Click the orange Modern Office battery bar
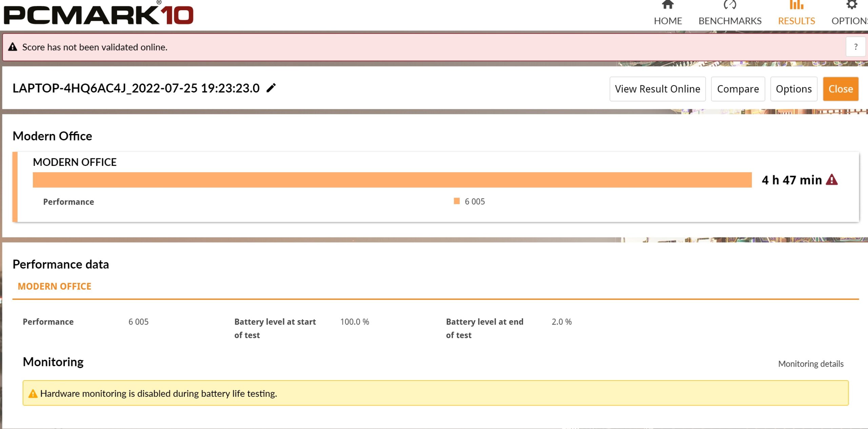This screenshot has height=429, width=868. pyautogui.click(x=392, y=180)
